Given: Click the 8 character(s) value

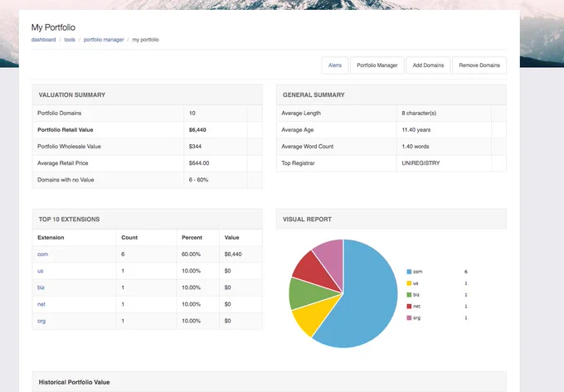Looking at the screenshot, I should [x=419, y=114].
